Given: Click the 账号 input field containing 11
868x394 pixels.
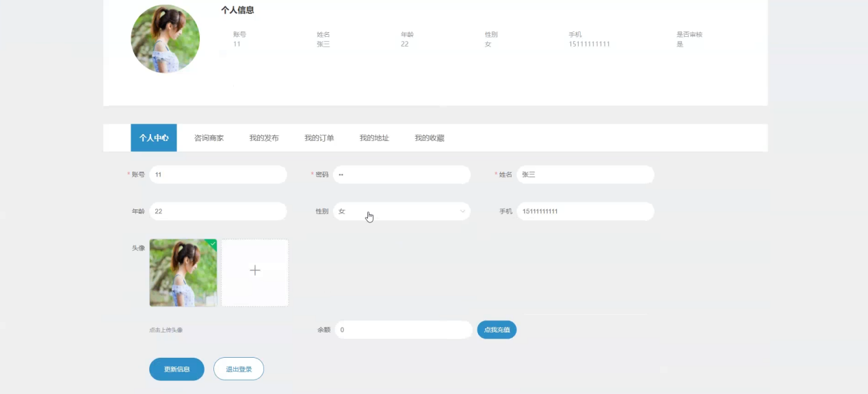Looking at the screenshot, I should pyautogui.click(x=218, y=174).
